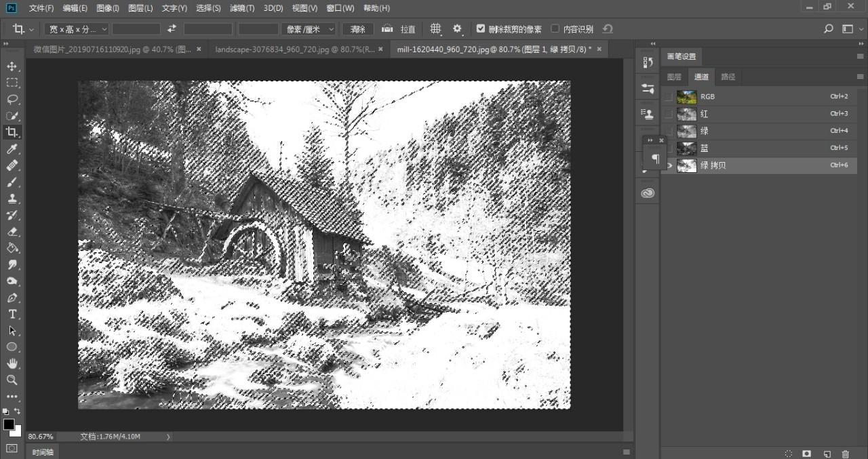Select the Brush tool
Image resolution: width=868 pixels, height=459 pixels.
[12, 182]
